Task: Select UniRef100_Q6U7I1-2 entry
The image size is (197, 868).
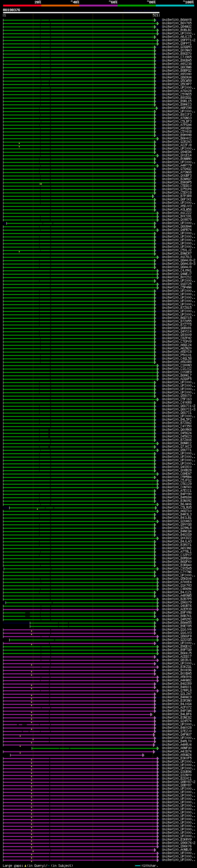Action: [x=179, y=406]
